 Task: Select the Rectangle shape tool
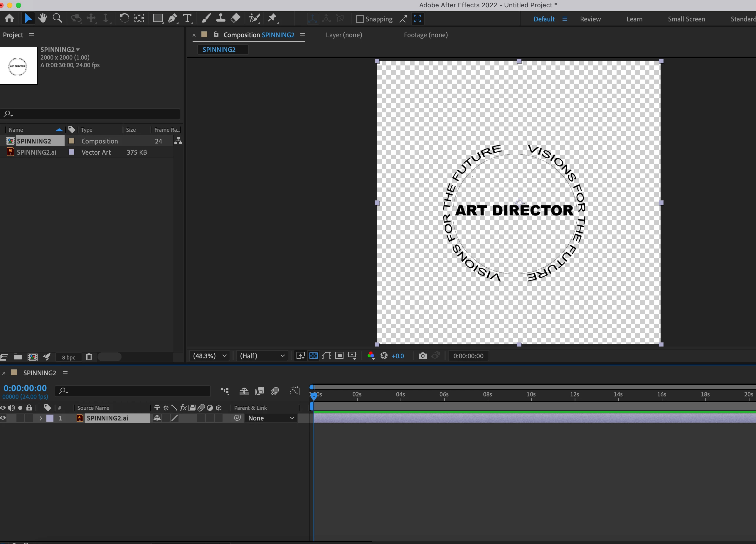pyautogui.click(x=157, y=18)
